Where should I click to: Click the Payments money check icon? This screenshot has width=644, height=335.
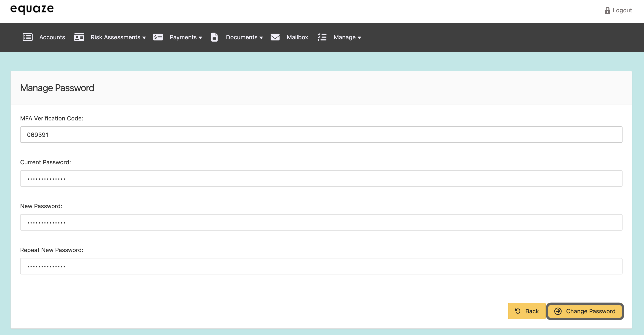(x=158, y=37)
